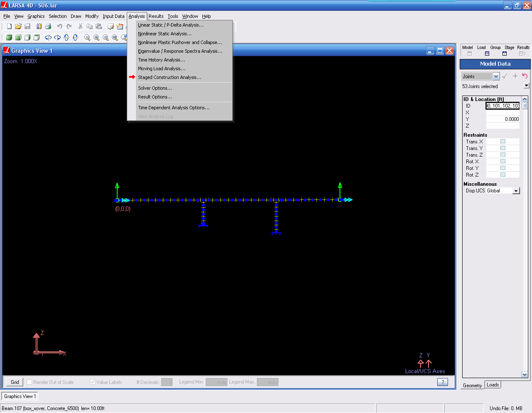Toggle the Rot. Z restraint checkbox
532x413 pixels.
point(503,175)
